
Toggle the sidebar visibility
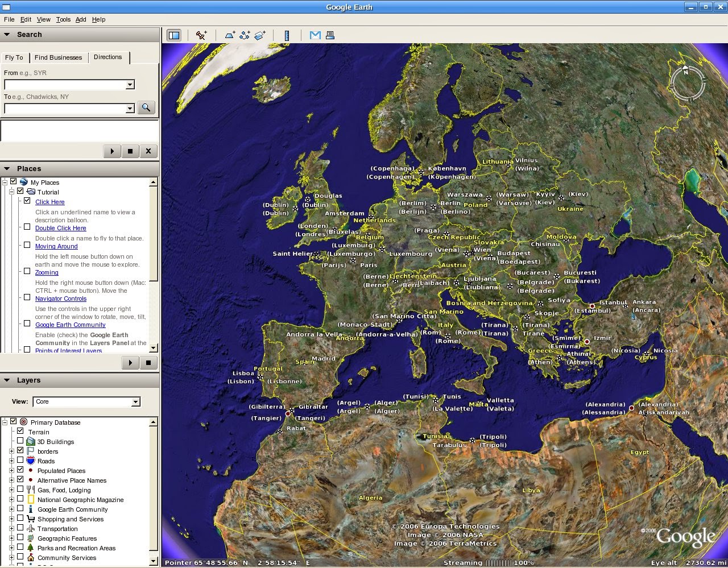click(x=174, y=35)
